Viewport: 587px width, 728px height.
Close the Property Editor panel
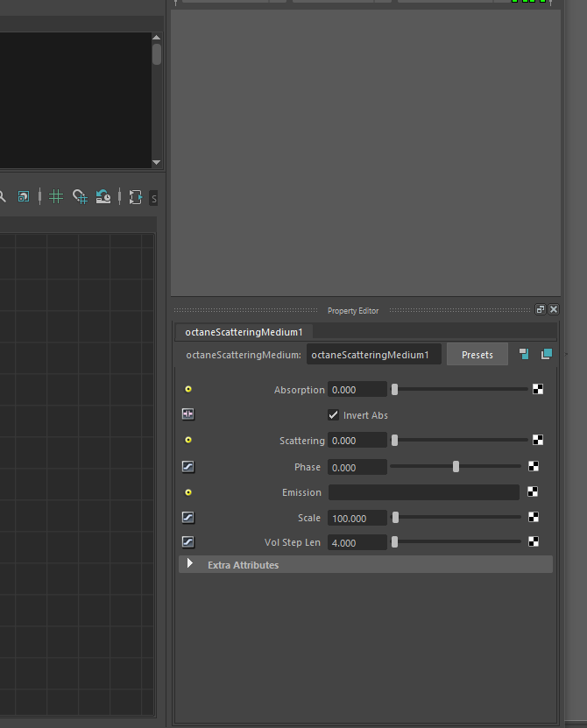[x=554, y=309]
